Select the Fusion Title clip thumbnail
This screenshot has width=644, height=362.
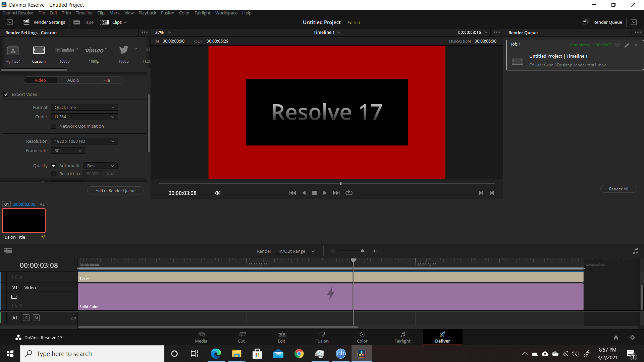coord(24,221)
